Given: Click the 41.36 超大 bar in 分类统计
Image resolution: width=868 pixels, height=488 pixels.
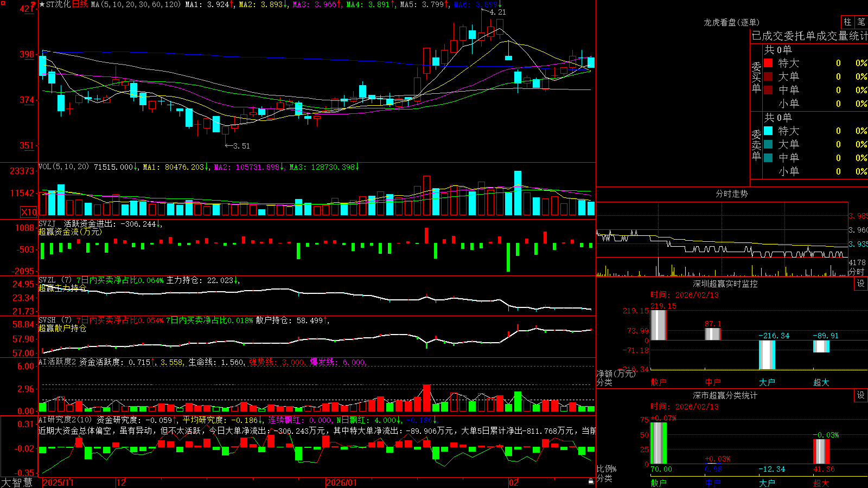Looking at the screenshot, I should tap(821, 452).
